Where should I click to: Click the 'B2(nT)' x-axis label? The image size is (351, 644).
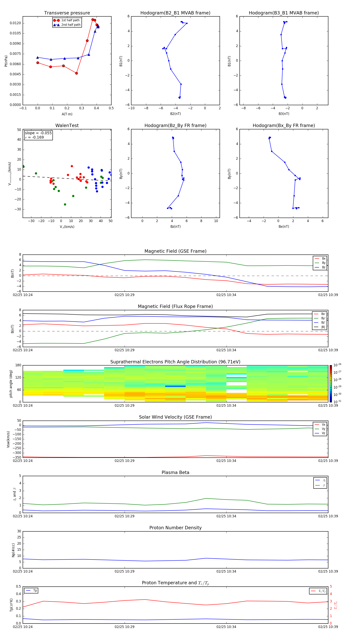(x=175, y=114)
